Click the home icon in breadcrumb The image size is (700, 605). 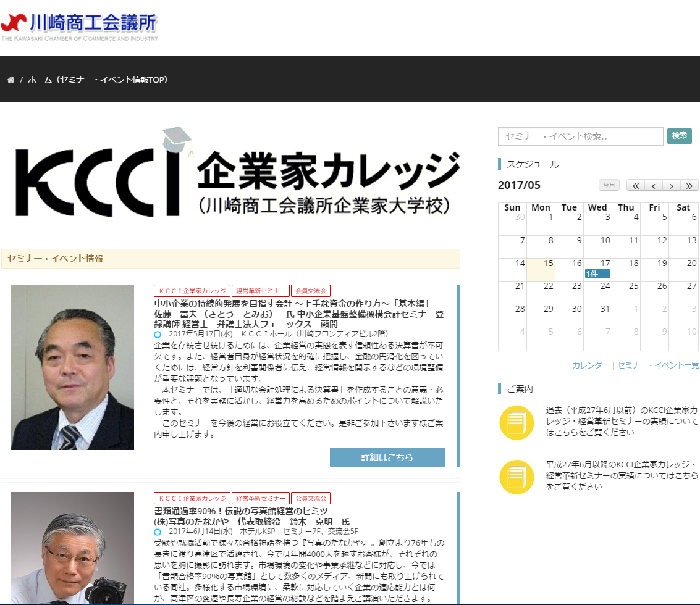[x=11, y=80]
